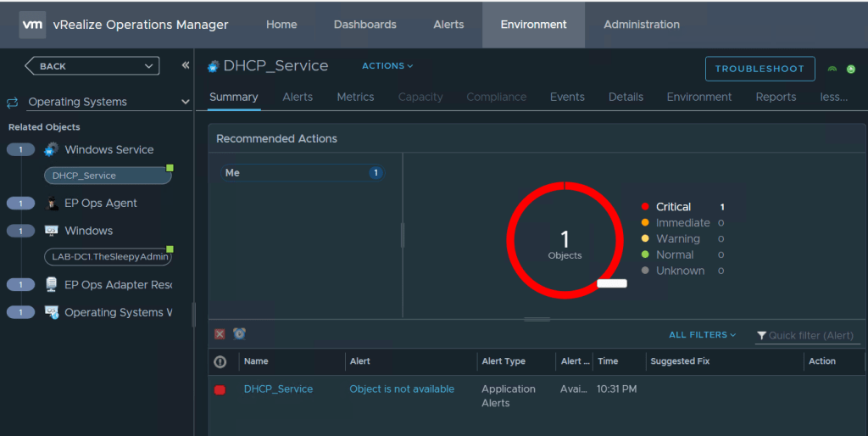The width and height of the screenshot is (868, 436).
Task: Click the TROUBLESHOOT button
Action: point(759,69)
